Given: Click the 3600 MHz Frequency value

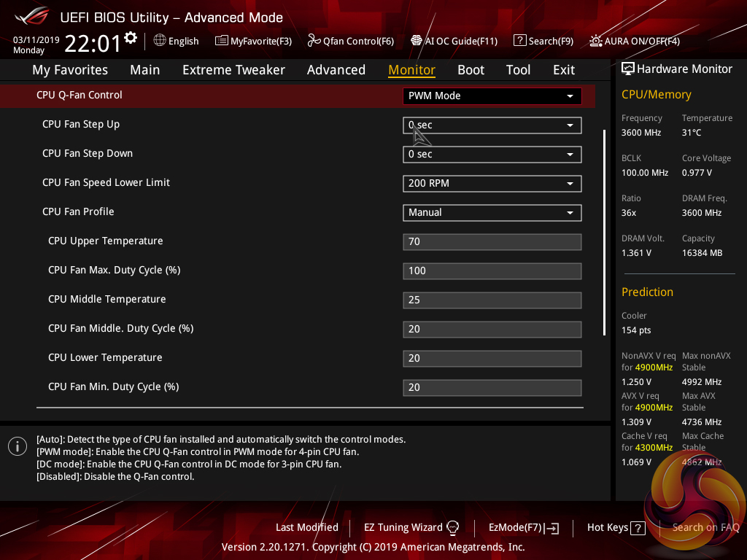Looking at the screenshot, I should point(640,133).
